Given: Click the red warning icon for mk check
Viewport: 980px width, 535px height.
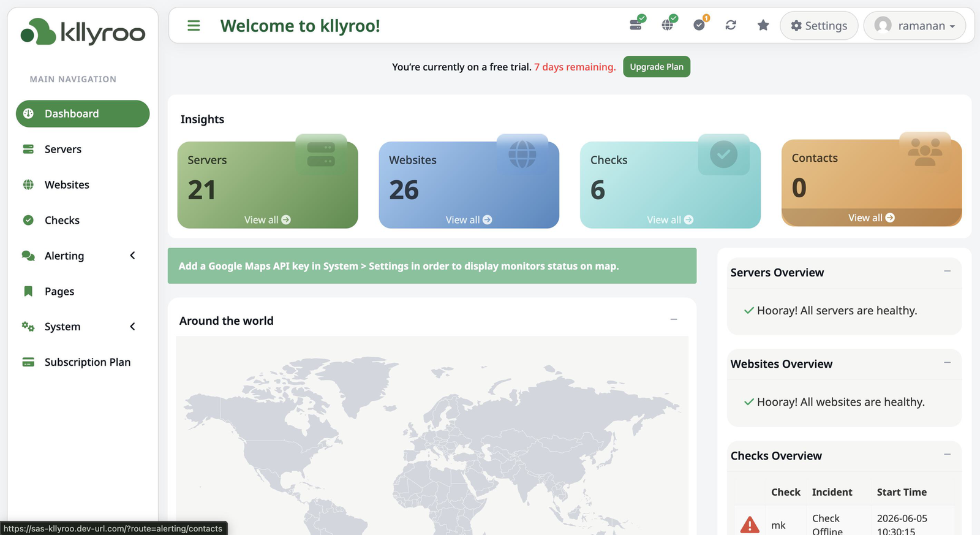Looking at the screenshot, I should pos(750,525).
